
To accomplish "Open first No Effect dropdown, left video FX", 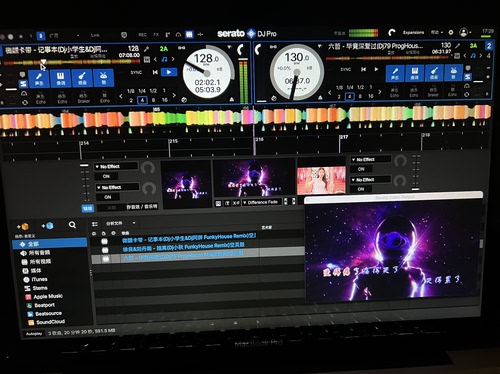I will coord(116,166).
